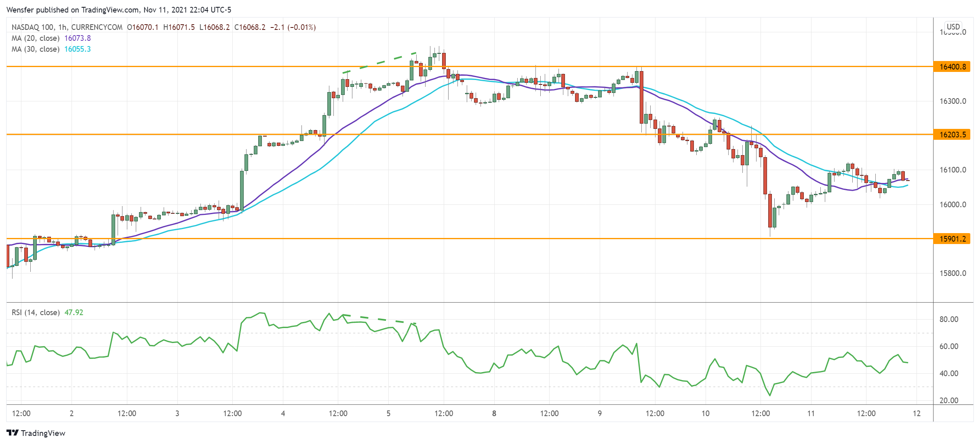Click the MA 30 value 16055.3
This screenshot has height=444, width=980.
78,49
